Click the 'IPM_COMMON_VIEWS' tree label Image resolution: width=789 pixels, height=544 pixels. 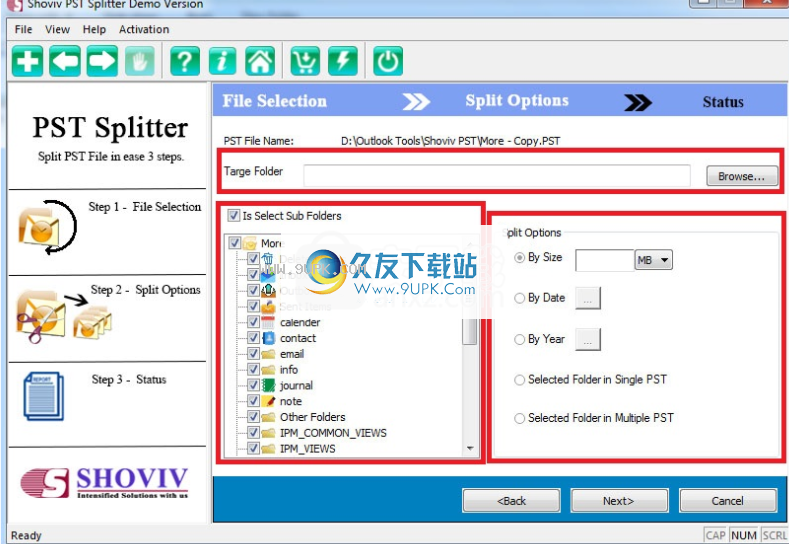coord(333,433)
